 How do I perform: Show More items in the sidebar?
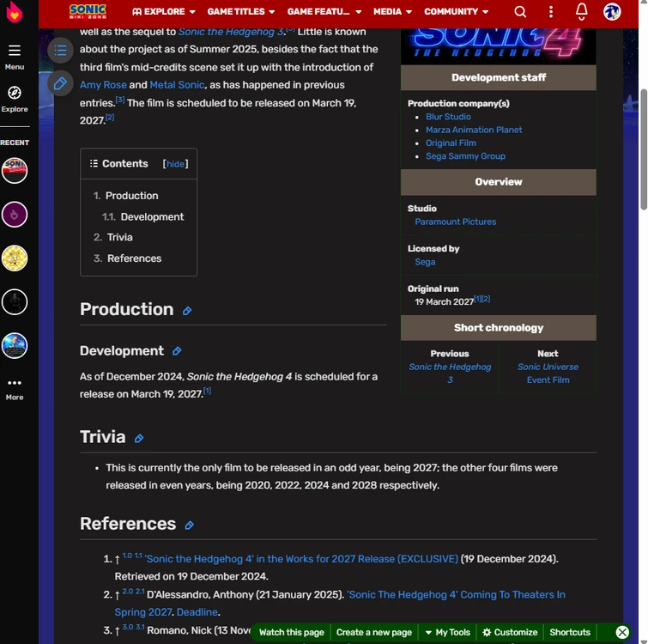click(x=15, y=389)
